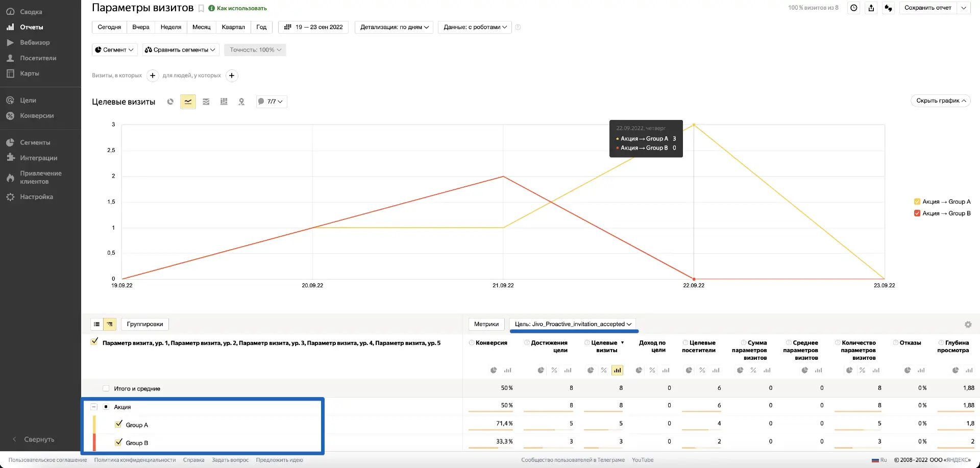Open Вебвизор in the sidebar
This screenshot has width=980, height=468.
[x=35, y=42]
